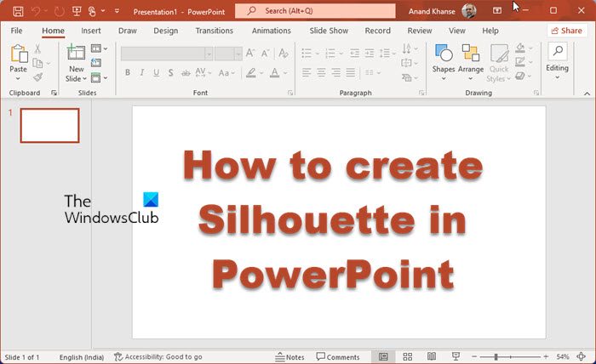Image resolution: width=596 pixels, height=364 pixels.
Task: Click Decrease Font Size icon
Action: coord(265,53)
